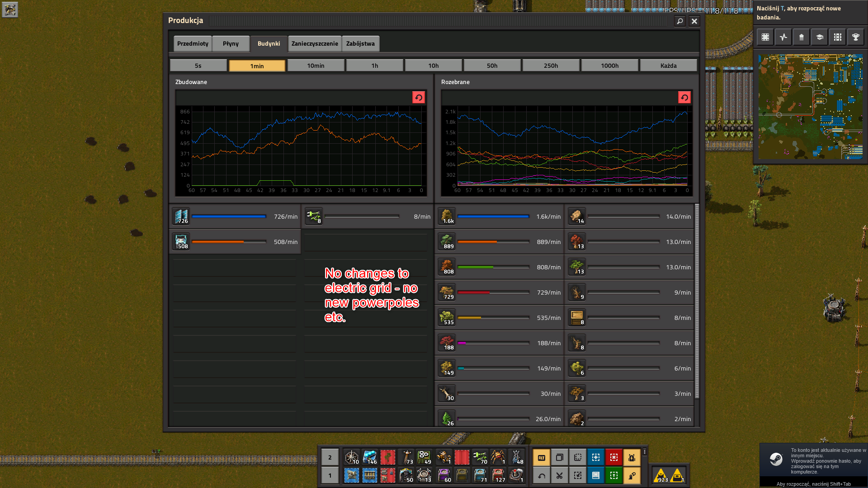Select the inserter slot with count 70
Image resolution: width=868 pixels, height=488 pixels.
click(480, 457)
